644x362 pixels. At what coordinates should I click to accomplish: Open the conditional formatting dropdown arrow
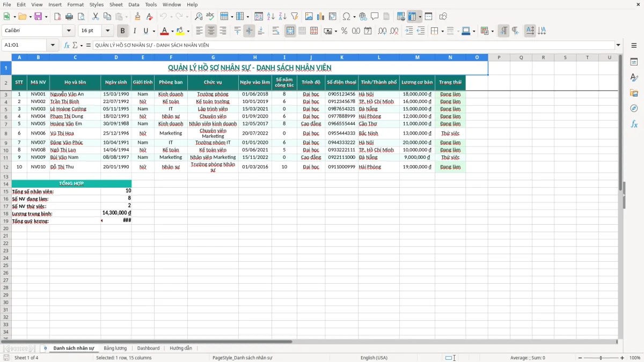tap(492, 31)
